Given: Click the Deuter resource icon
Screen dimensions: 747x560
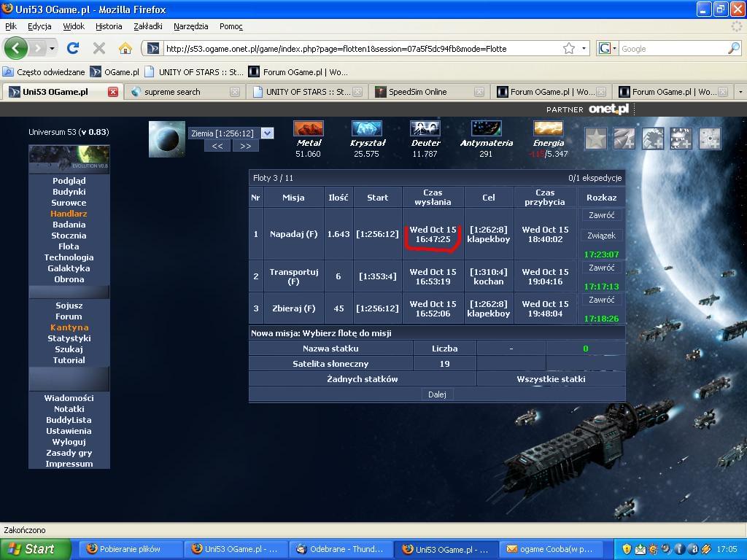Looking at the screenshot, I should pos(425,129).
